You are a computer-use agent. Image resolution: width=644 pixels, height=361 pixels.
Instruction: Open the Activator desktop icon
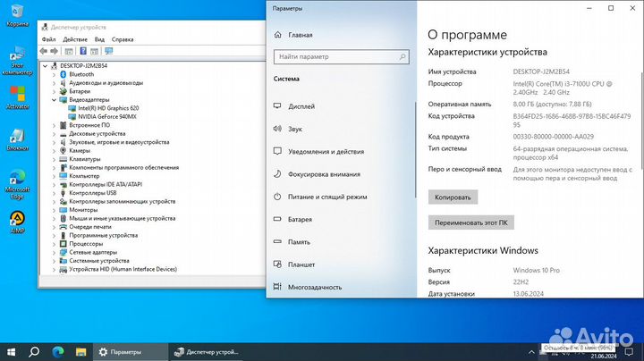click(17, 97)
